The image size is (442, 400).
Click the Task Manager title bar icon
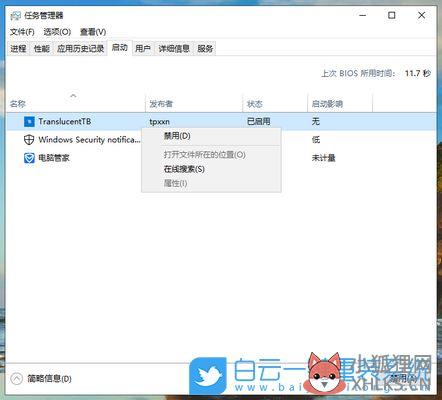click(16, 16)
